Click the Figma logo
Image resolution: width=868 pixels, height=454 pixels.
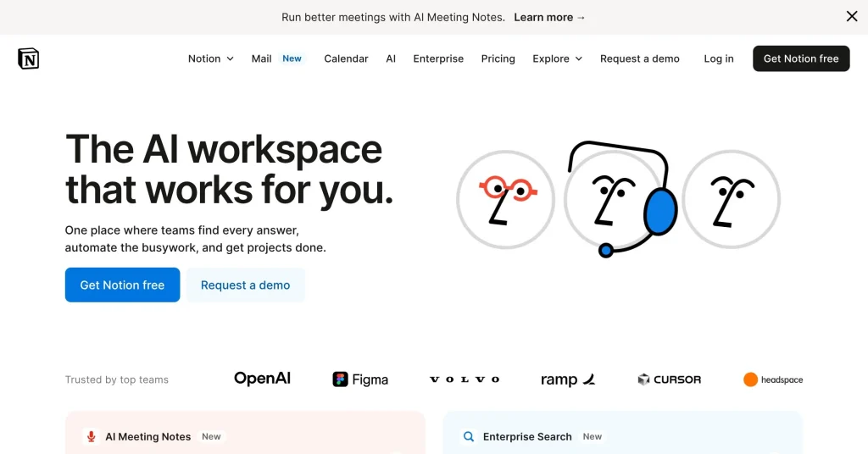tap(360, 379)
